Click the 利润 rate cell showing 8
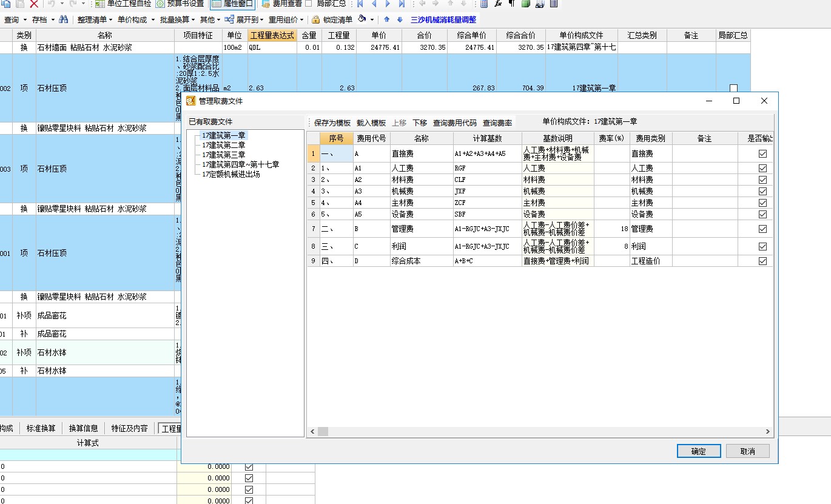Image resolution: width=831 pixels, height=504 pixels. tap(611, 246)
